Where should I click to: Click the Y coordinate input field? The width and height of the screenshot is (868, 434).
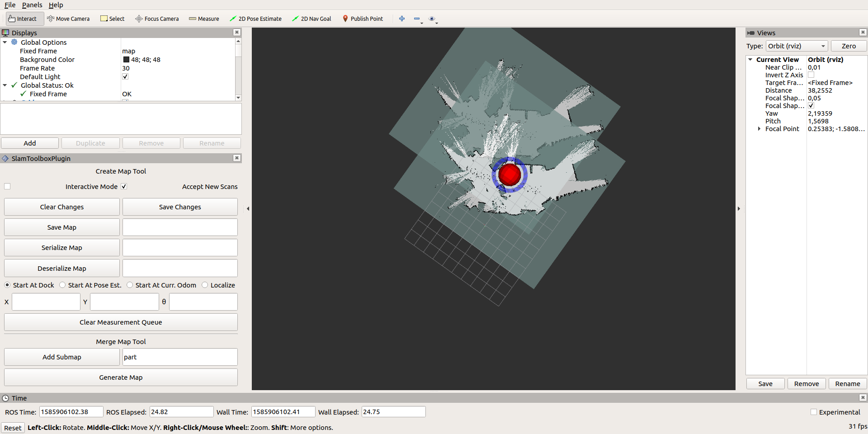[x=124, y=302]
